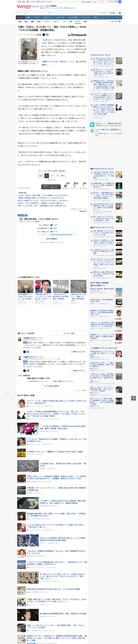
Task: Click the 新しい視点 reaction icon
Action: point(83,186)
